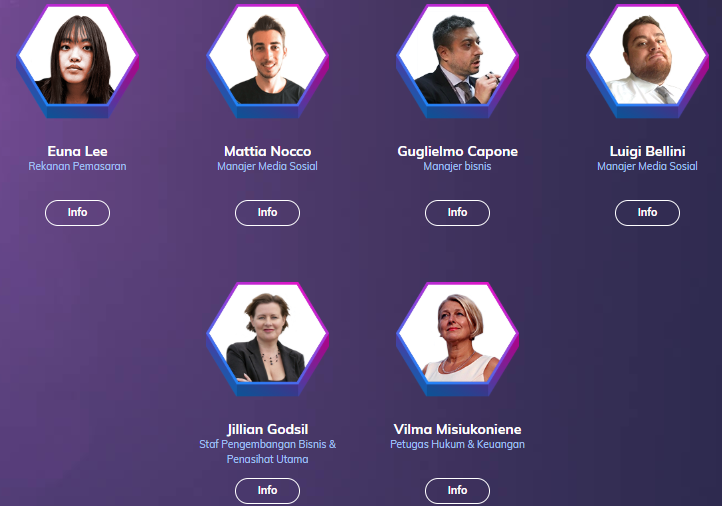This screenshot has height=506, width=722.
Task: Click Jillian Godsil's hexagon portrait
Action: pos(268,339)
